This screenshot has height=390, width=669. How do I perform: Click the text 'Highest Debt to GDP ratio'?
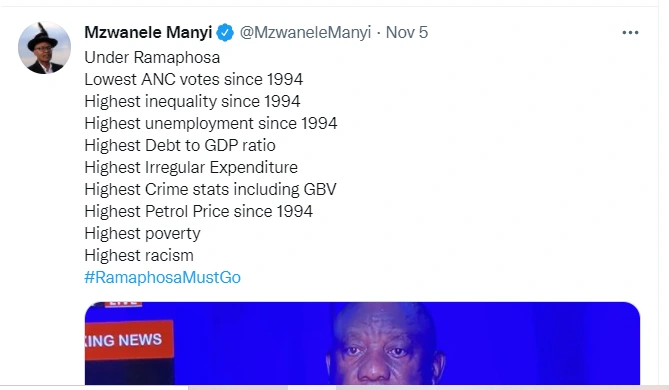(180, 146)
